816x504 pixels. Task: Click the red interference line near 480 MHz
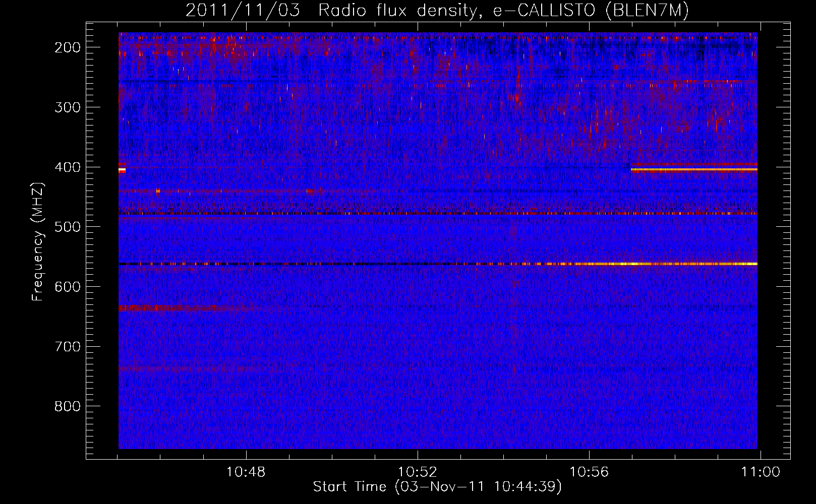click(x=438, y=214)
